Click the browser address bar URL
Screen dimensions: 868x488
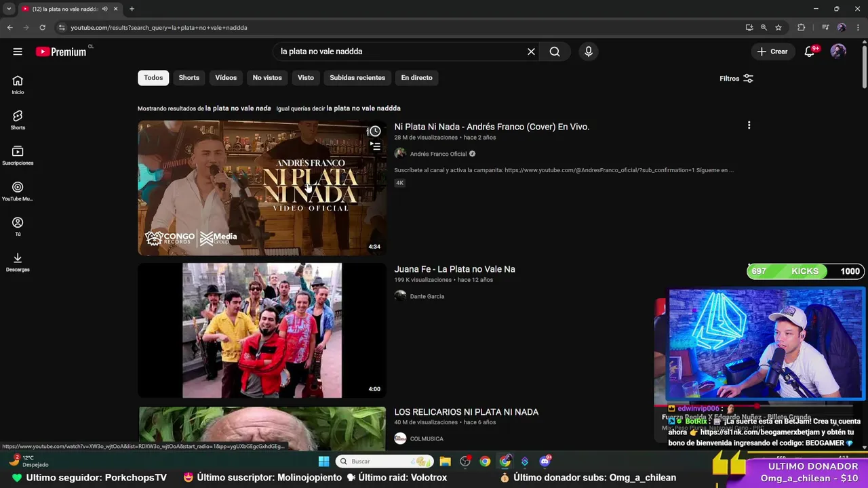tap(159, 28)
